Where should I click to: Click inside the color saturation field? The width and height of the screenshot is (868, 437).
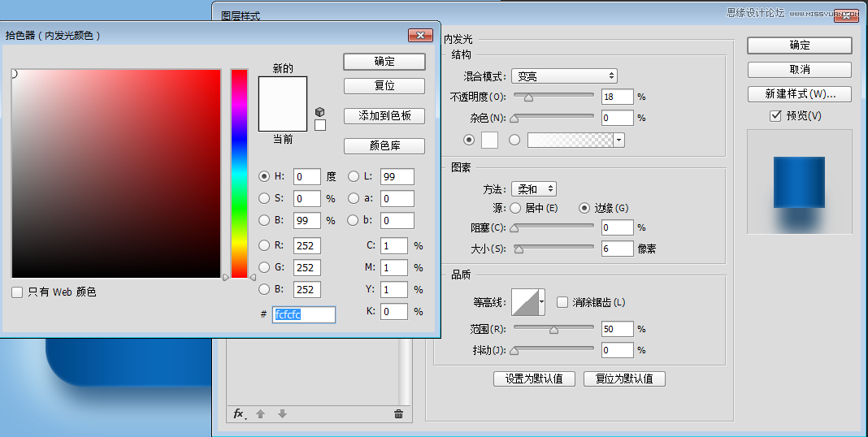(x=116, y=174)
